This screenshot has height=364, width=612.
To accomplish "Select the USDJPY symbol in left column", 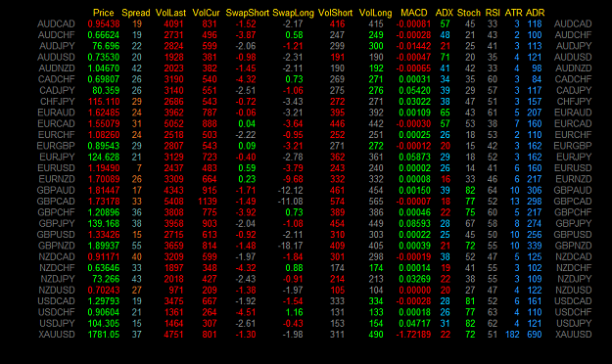I will pos(57,324).
